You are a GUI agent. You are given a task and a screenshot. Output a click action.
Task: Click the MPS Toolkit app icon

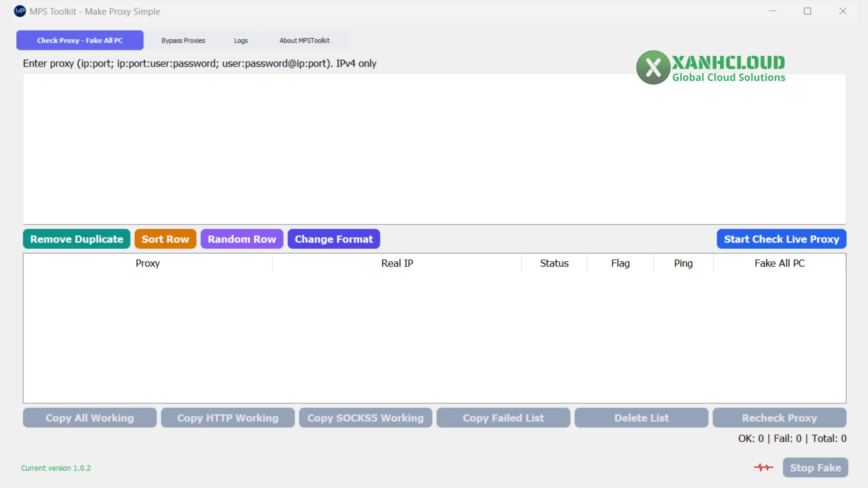[20, 11]
